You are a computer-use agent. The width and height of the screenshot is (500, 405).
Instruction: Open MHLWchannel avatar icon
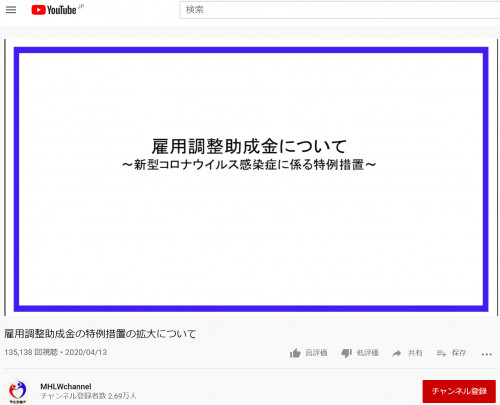(18, 392)
